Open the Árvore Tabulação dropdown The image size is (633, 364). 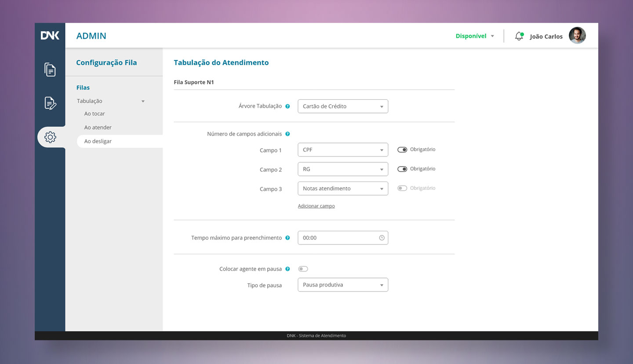(343, 106)
